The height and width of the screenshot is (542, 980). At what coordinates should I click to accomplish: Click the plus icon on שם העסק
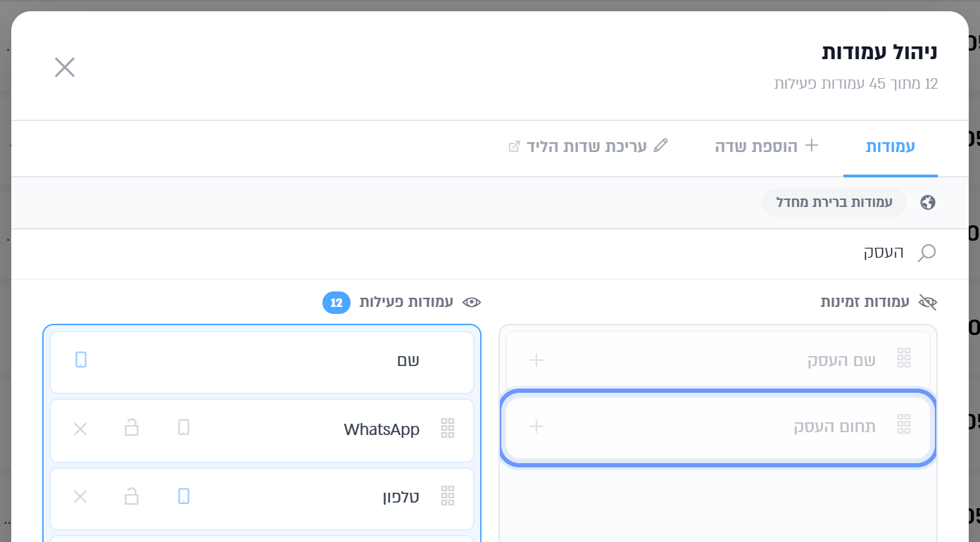pyautogui.click(x=536, y=360)
